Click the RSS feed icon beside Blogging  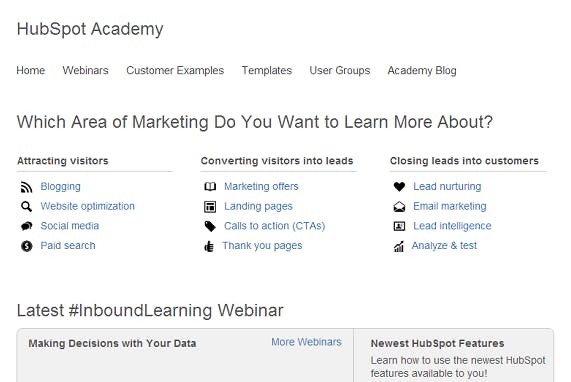pyautogui.click(x=26, y=187)
